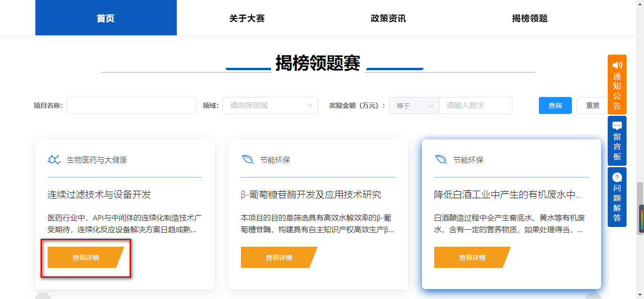Open the 政策资讯 menu item
The height and width of the screenshot is (299, 644).
coord(388,18)
